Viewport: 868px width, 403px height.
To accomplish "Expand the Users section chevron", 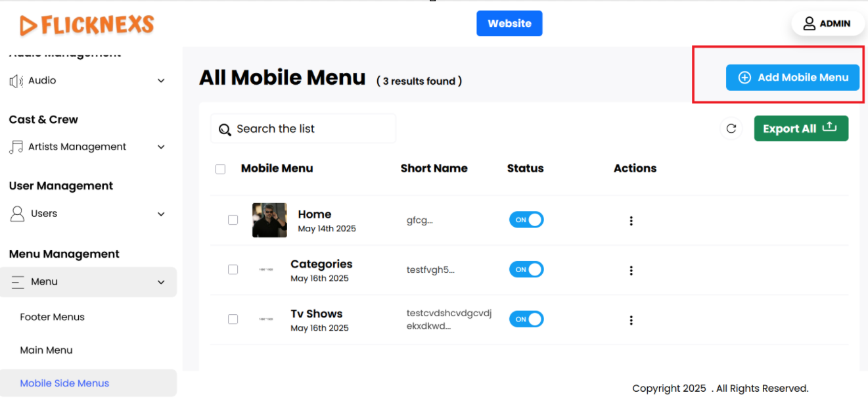I will pyautogui.click(x=161, y=214).
